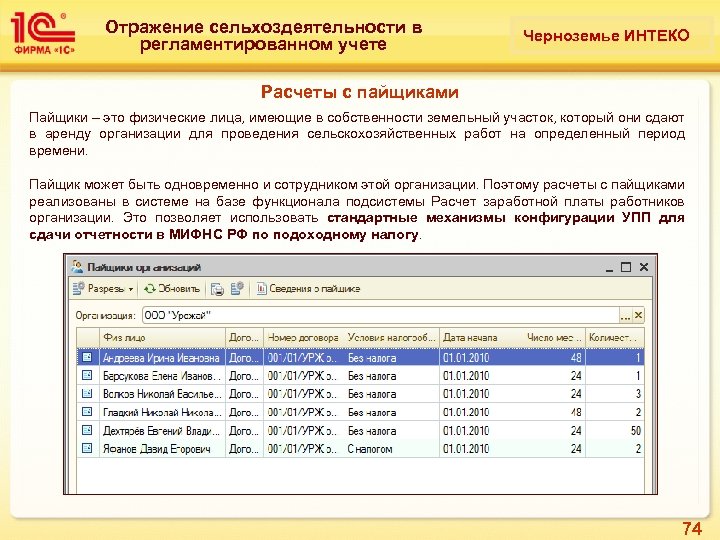The width and height of the screenshot is (720, 540).
Task: Click the Обновить refresh button
Action: (x=172, y=289)
